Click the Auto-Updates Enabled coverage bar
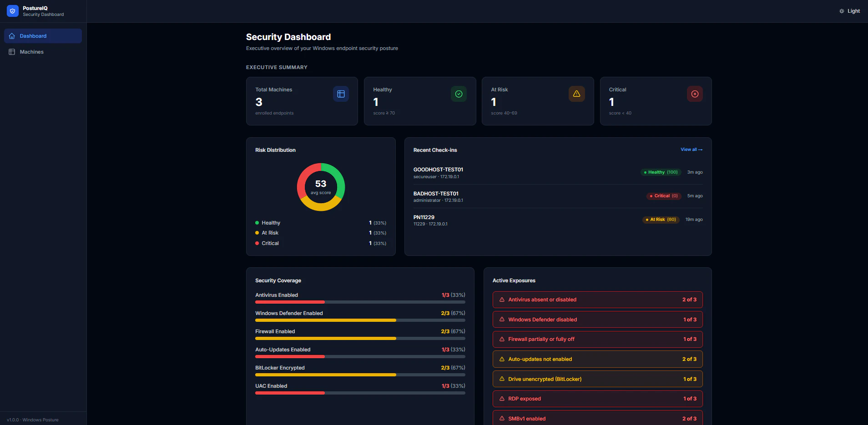 360,356
